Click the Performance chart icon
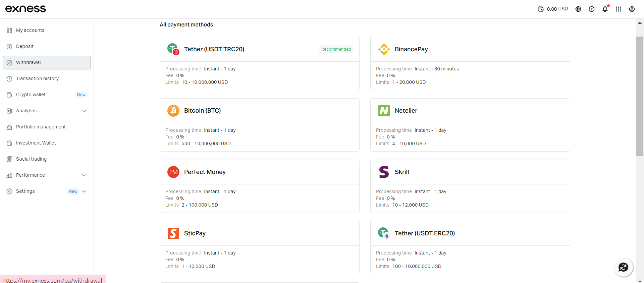644x283 pixels. coord(9,175)
